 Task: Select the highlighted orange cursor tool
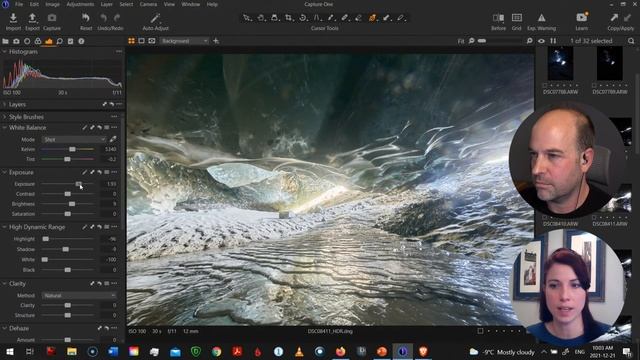[x=372, y=18]
